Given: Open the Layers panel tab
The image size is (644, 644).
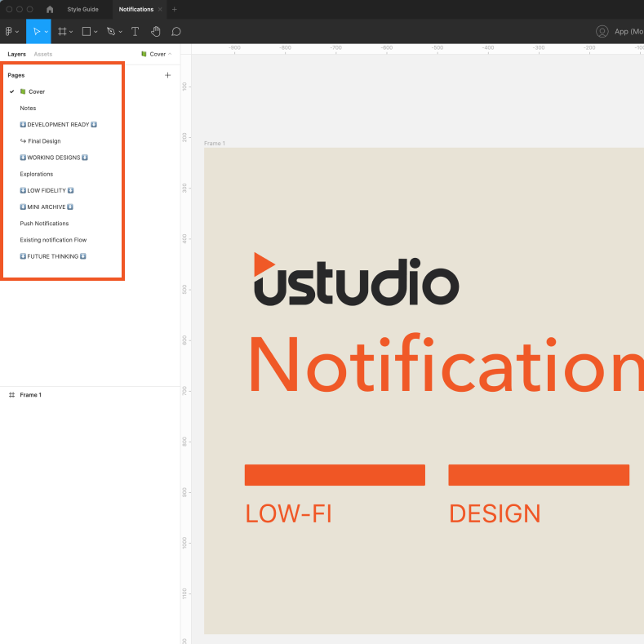Looking at the screenshot, I should pos(16,54).
